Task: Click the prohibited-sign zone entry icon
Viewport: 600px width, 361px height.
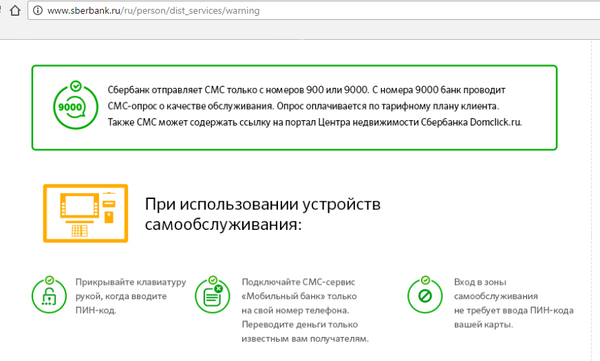Action: [x=425, y=295]
